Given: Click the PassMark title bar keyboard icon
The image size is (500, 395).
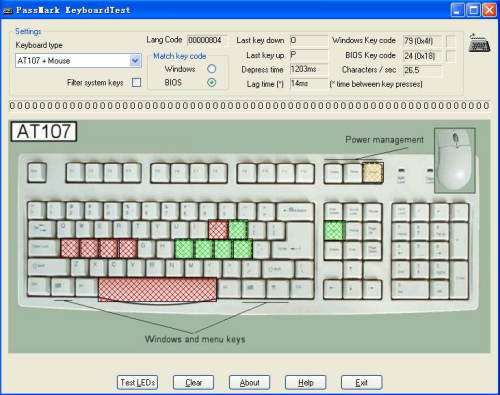Looking at the screenshot, I should (7, 10).
